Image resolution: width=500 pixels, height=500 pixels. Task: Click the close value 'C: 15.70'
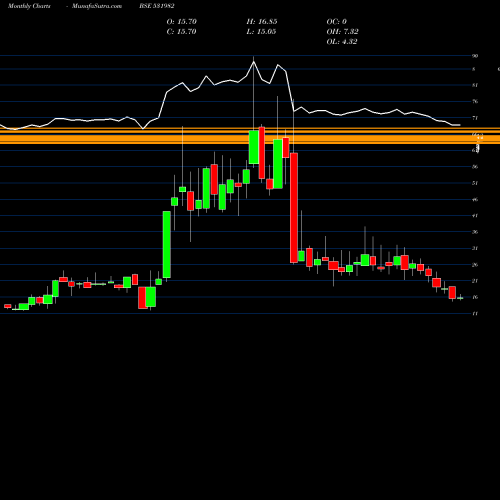182,31
